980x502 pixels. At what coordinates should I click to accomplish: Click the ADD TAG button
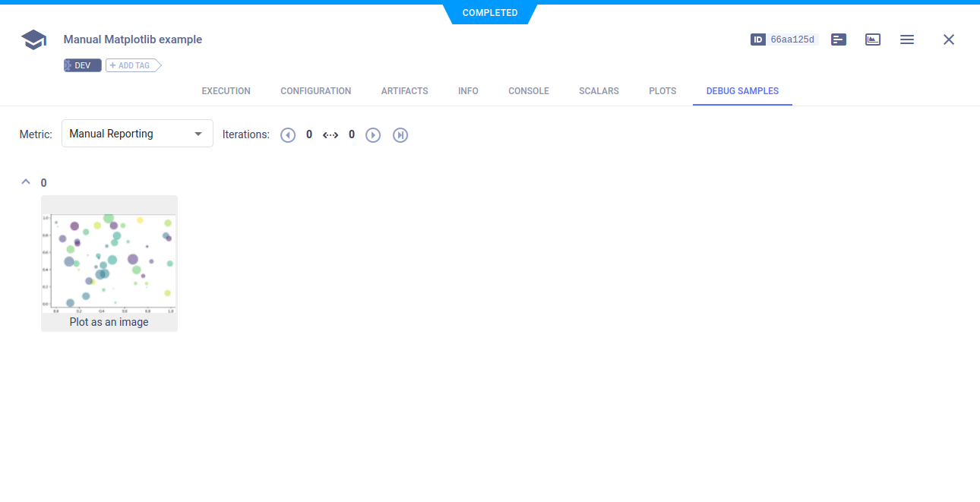click(x=133, y=66)
